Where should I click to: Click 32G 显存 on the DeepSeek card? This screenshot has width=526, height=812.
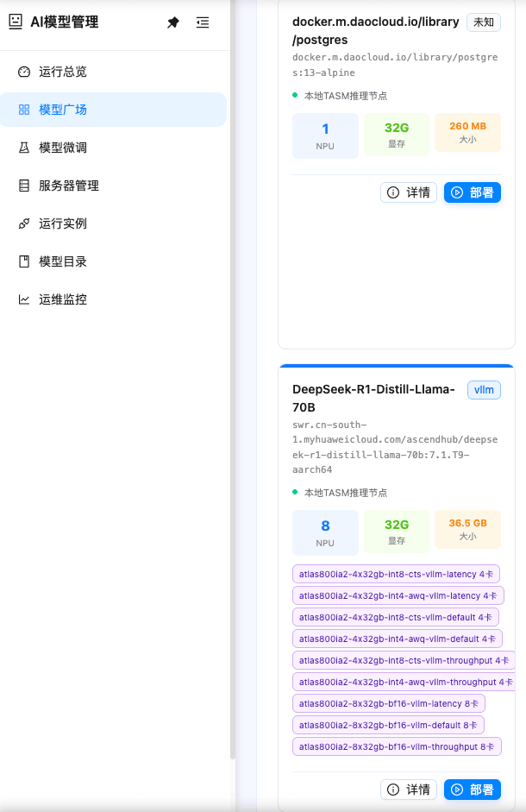[x=397, y=532]
